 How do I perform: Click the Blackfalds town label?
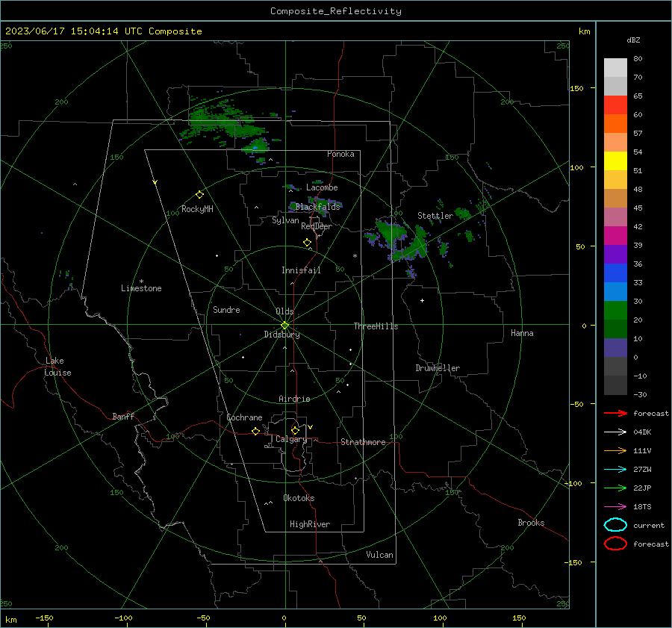317,207
